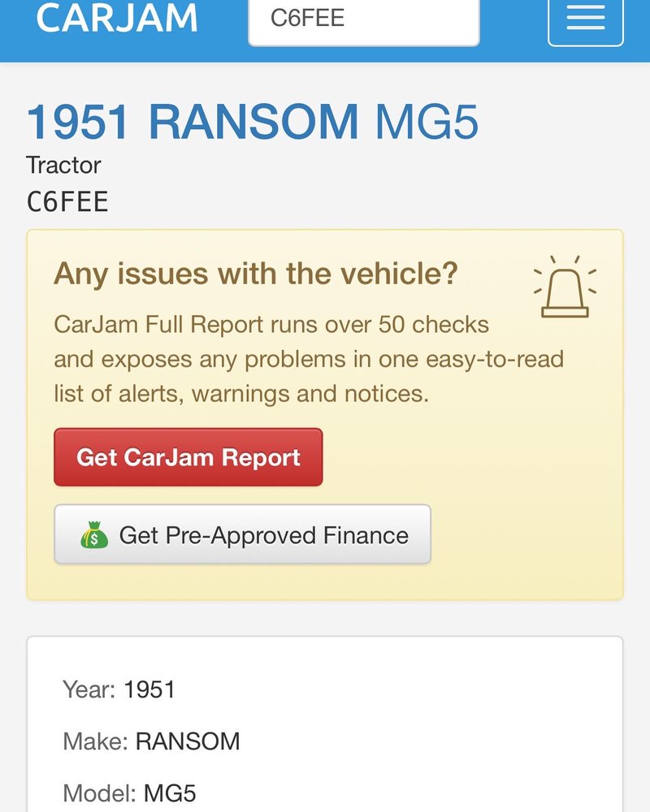Click the Tractor vehicle type text
This screenshot has height=812, width=650.
point(63,166)
